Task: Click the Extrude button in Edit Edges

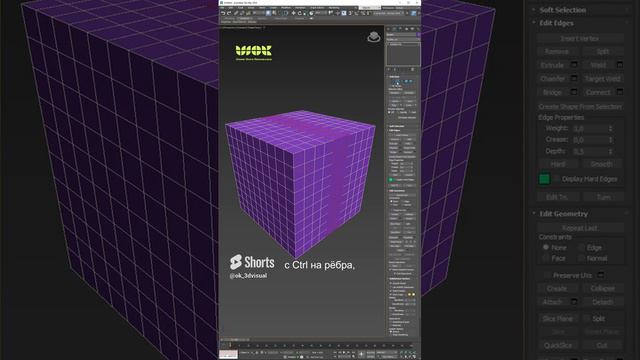Action: click(x=553, y=65)
